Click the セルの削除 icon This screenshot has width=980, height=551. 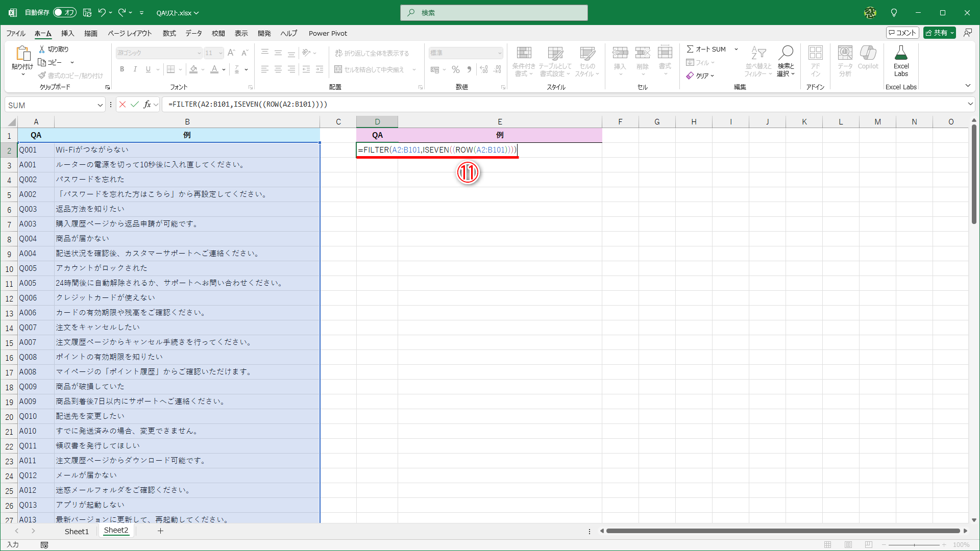[x=643, y=61]
